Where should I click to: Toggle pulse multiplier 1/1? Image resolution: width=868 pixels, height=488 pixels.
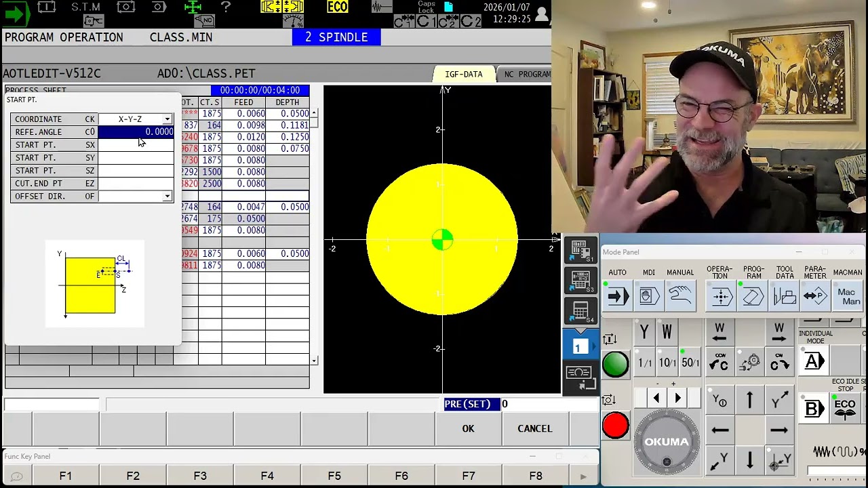click(645, 363)
